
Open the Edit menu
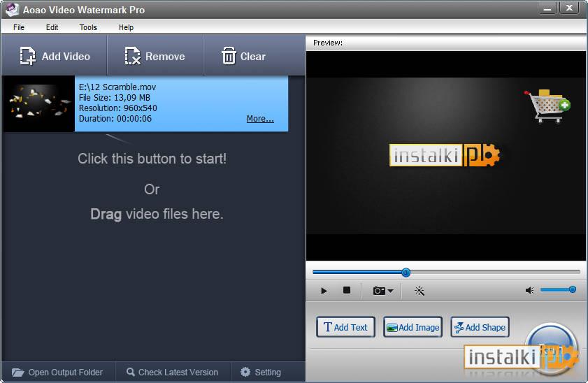click(52, 27)
